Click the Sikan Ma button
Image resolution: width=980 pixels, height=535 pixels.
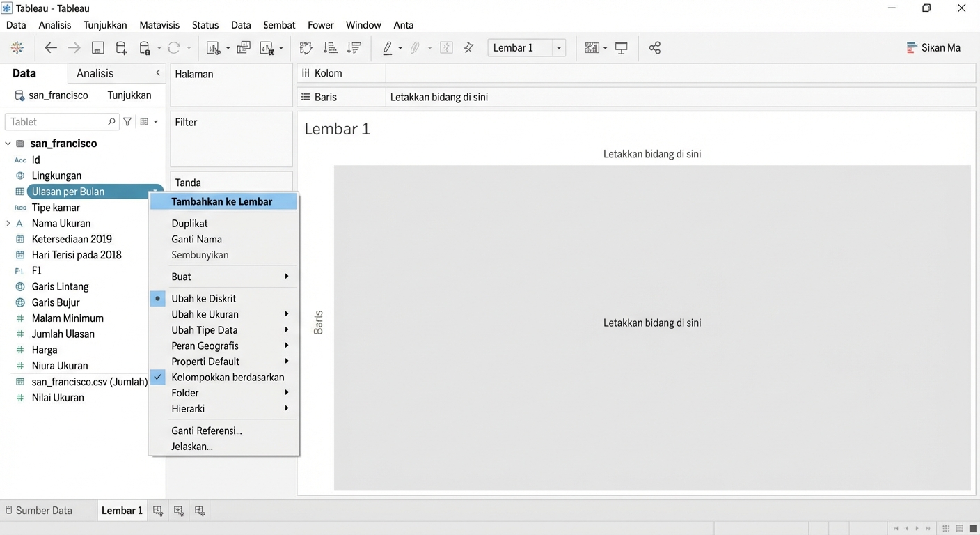(x=933, y=48)
